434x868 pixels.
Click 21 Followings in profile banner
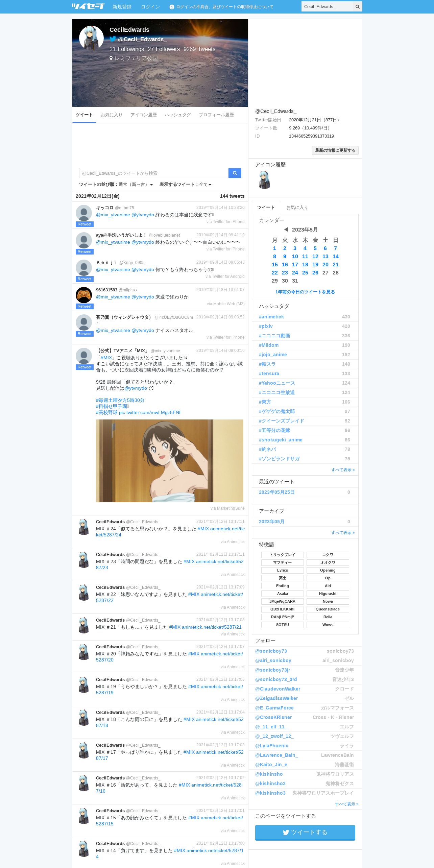coord(127,49)
